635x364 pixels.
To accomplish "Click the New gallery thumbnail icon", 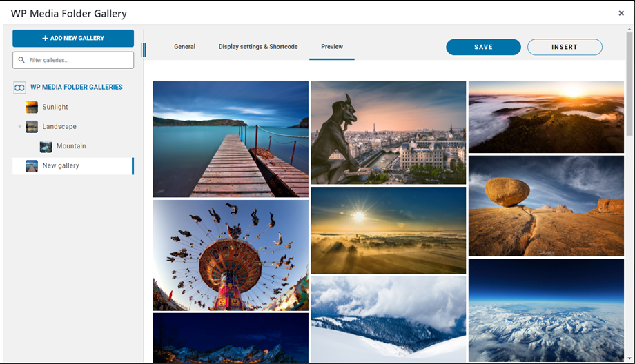I will tap(32, 166).
